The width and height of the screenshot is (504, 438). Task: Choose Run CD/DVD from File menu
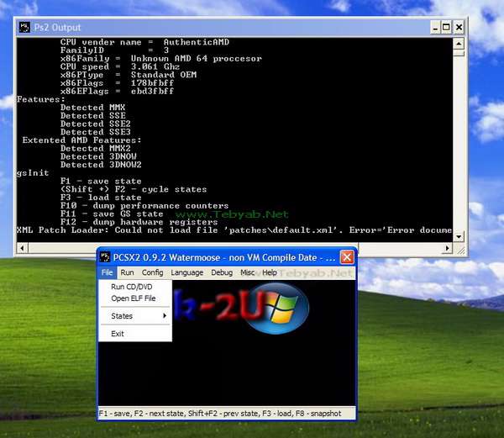click(x=135, y=287)
